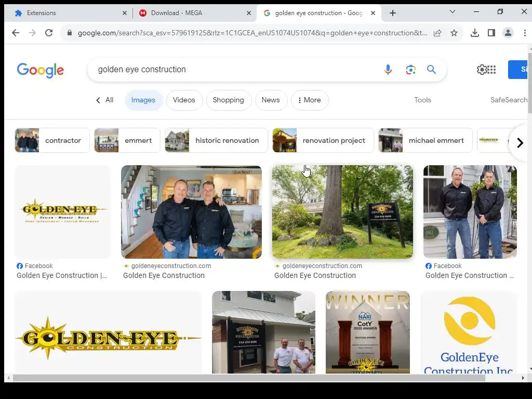Start voice search with the microphone icon
Image resolution: width=532 pixels, height=399 pixels.
click(x=388, y=70)
